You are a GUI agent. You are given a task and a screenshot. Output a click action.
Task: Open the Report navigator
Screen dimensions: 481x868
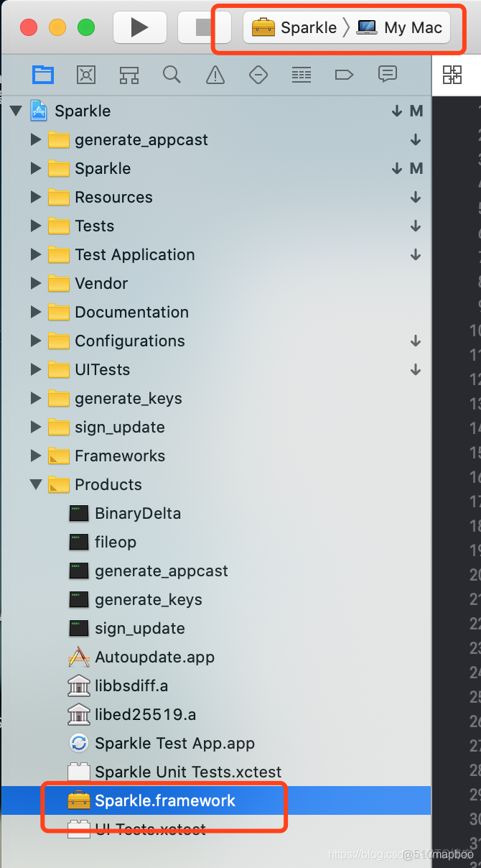pyautogui.click(x=388, y=74)
